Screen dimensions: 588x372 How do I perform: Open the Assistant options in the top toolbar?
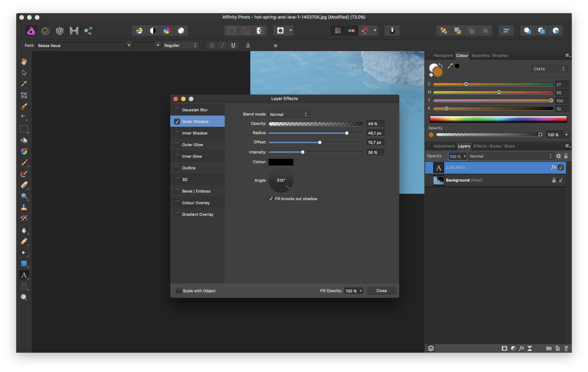pyautogui.click(x=392, y=31)
